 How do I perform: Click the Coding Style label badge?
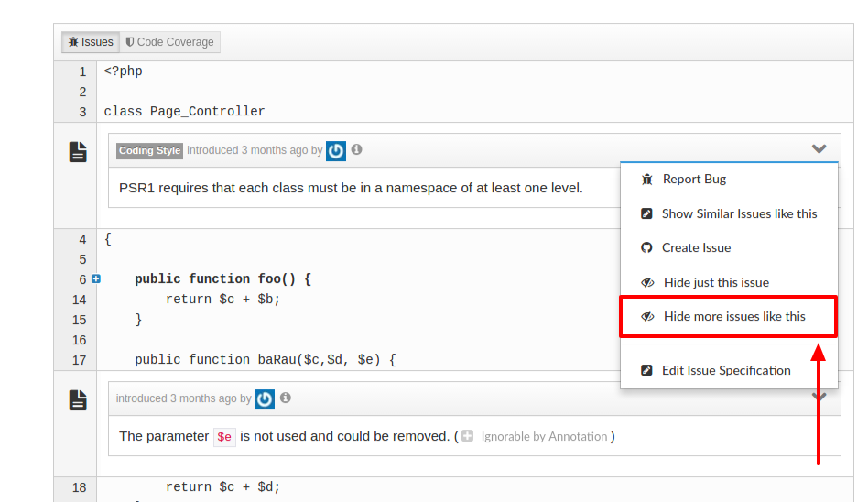(150, 150)
